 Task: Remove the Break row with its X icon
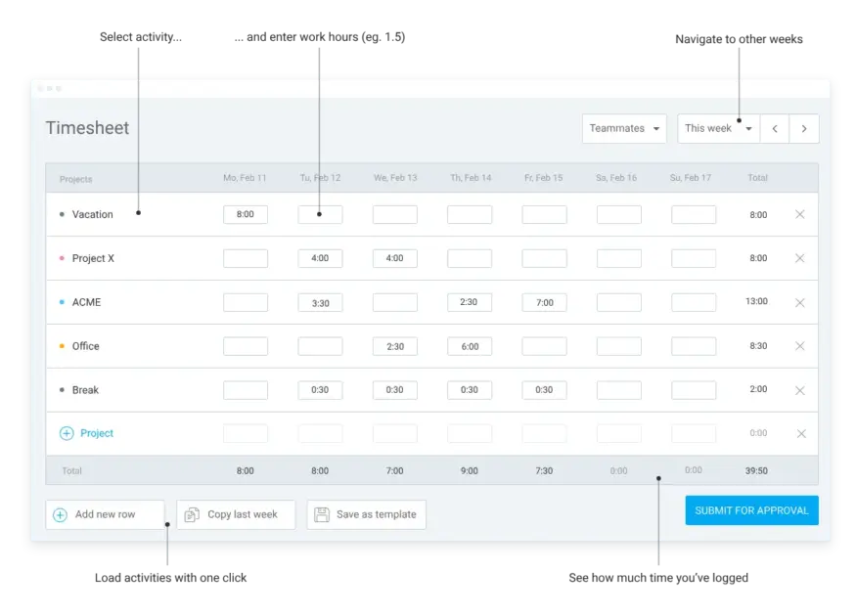click(800, 391)
